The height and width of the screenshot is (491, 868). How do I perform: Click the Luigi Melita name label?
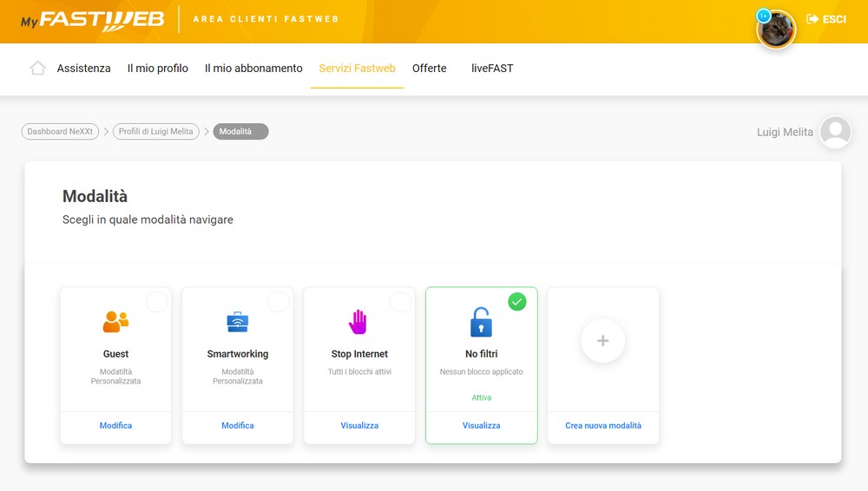coord(785,133)
